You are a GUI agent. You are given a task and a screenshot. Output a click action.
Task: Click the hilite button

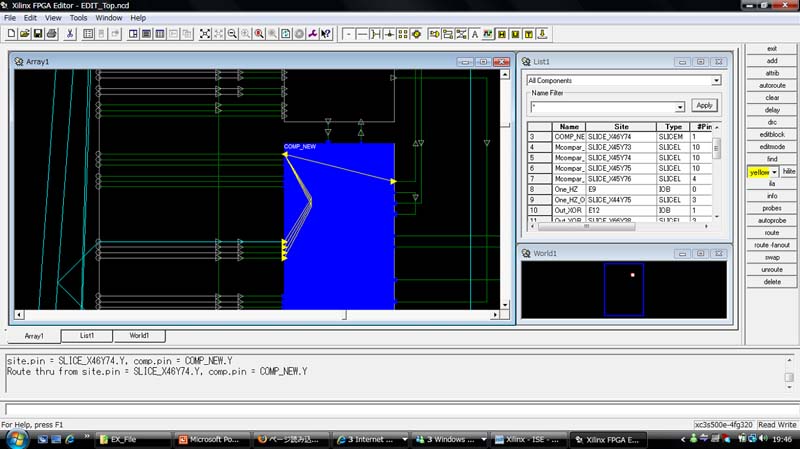pos(789,171)
